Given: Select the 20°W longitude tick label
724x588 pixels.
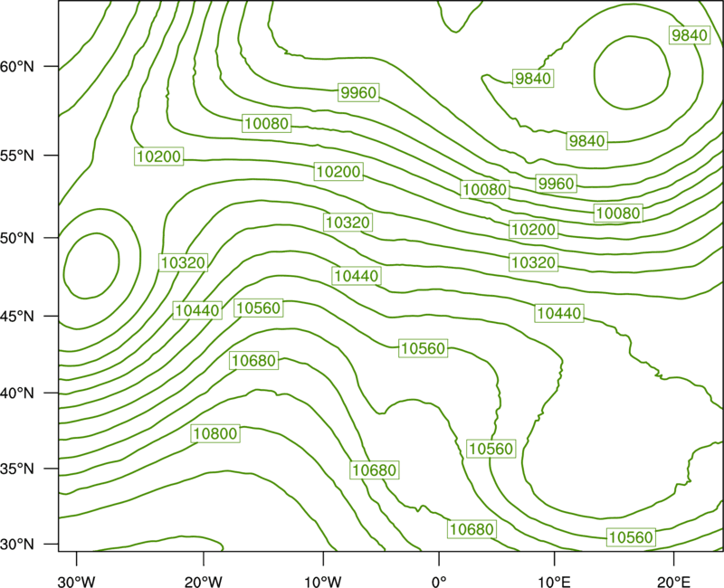Looking at the screenshot, I should click(204, 582).
